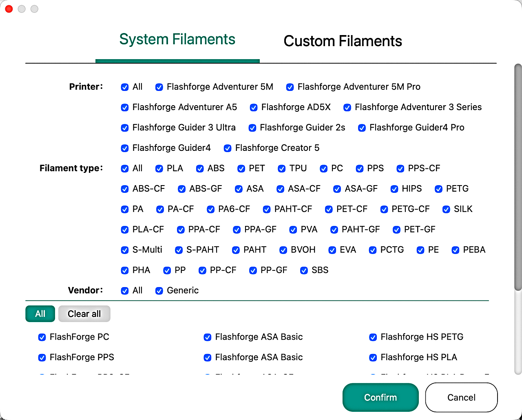Toggle HIPS filament checkbox
The height and width of the screenshot is (420, 522).
click(394, 189)
